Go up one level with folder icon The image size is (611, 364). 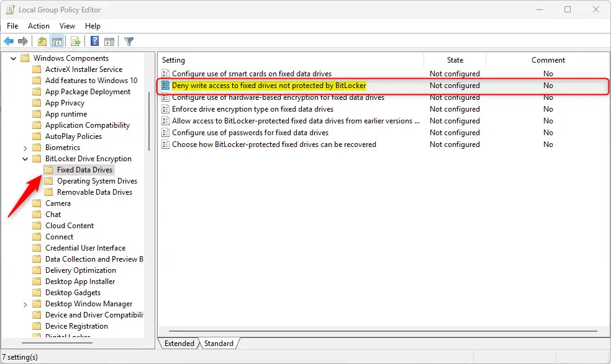click(x=42, y=42)
